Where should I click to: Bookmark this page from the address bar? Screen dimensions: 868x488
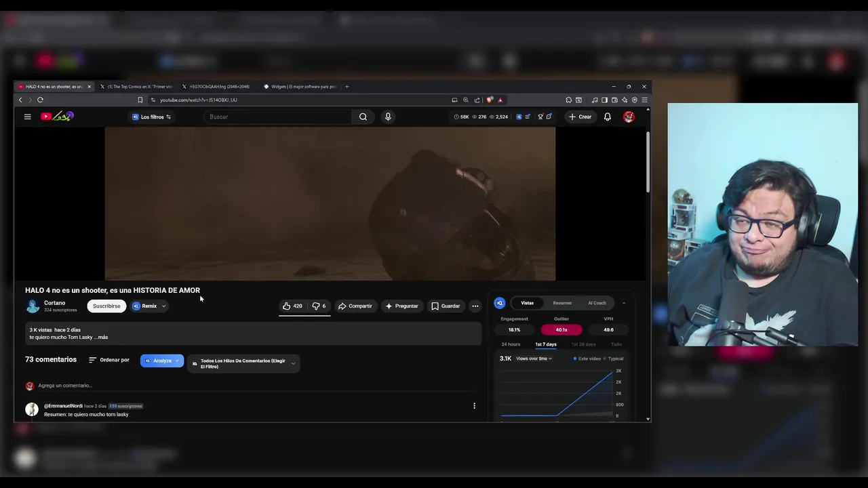pyautogui.click(x=140, y=100)
